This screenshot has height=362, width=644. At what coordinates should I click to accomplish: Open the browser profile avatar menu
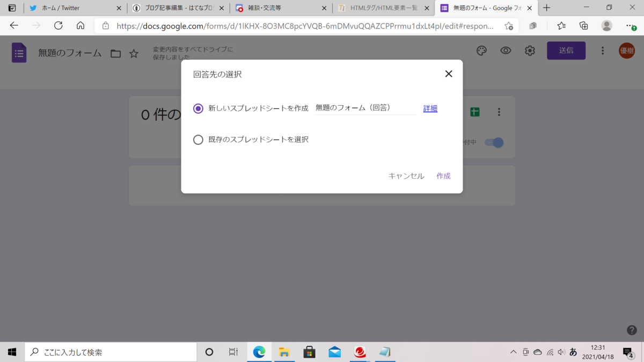(606, 25)
